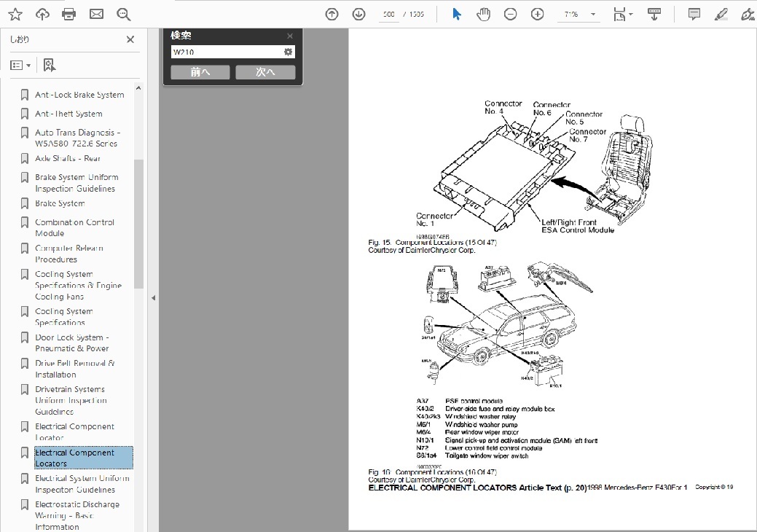
Task: Click the 次へ next result button
Action: (265, 72)
